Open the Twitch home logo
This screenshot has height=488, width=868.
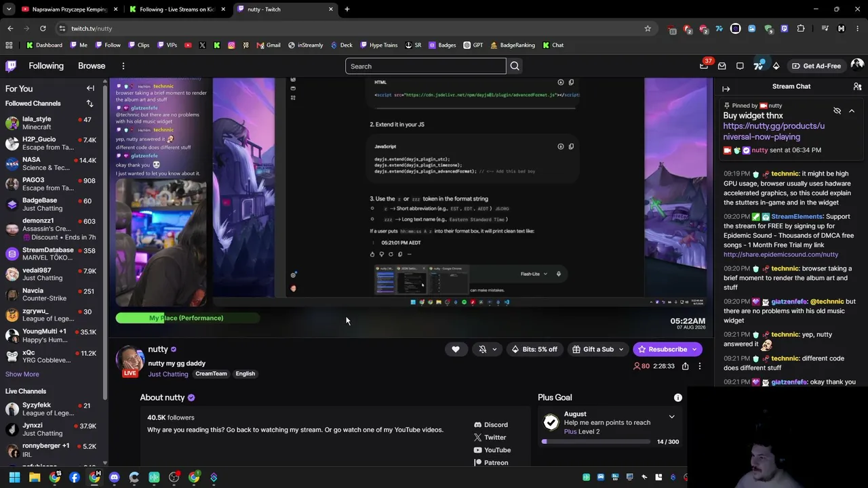(11, 66)
